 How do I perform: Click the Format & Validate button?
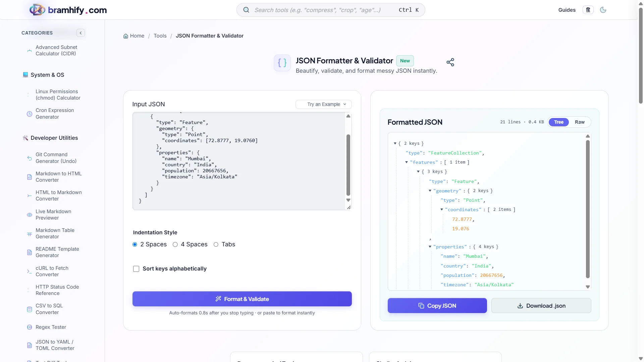click(x=242, y=299)
